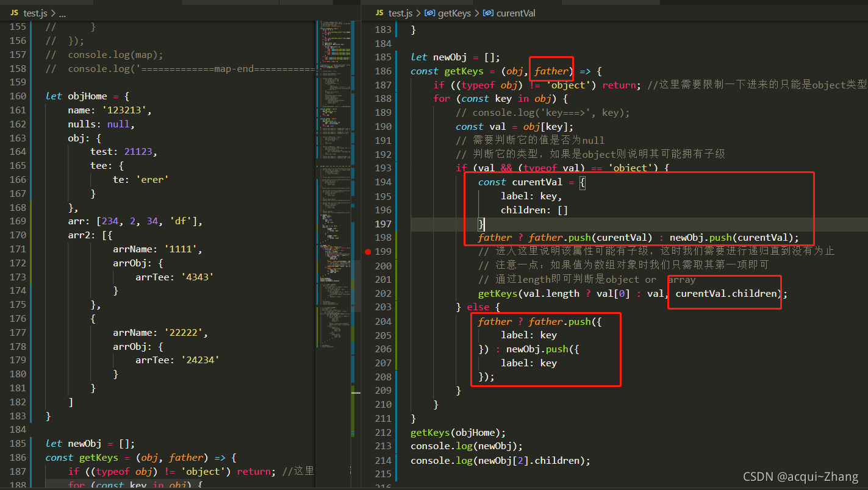Open the getKeys breadcrumb segment
Screen dimensions: 868x490
454,13
